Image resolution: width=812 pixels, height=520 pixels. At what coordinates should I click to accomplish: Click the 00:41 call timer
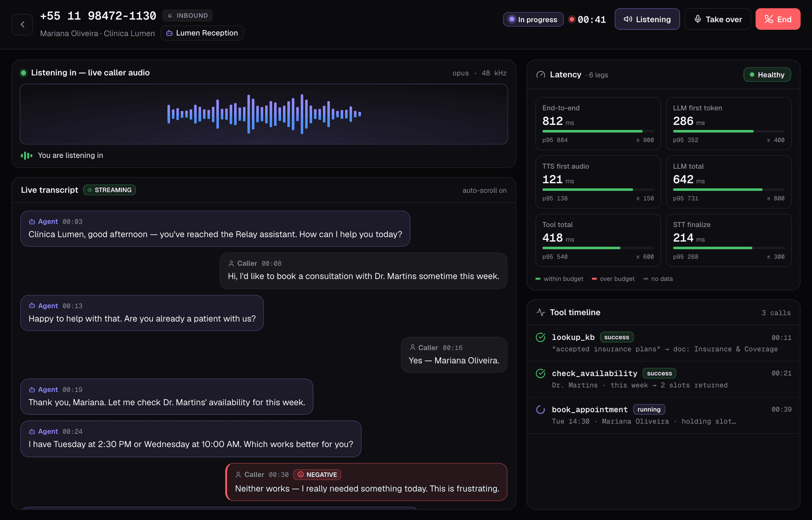[x=591, y=19]
